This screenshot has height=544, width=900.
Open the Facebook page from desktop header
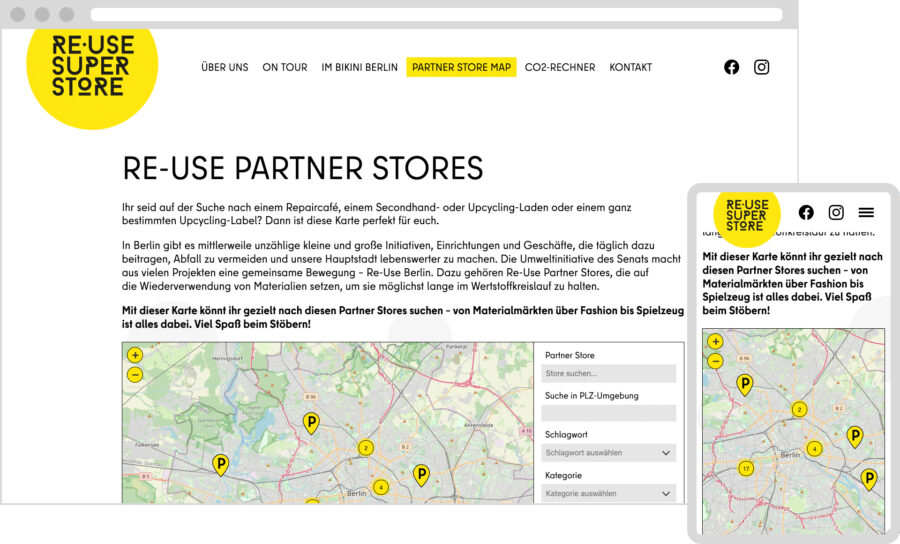point(731,67)
